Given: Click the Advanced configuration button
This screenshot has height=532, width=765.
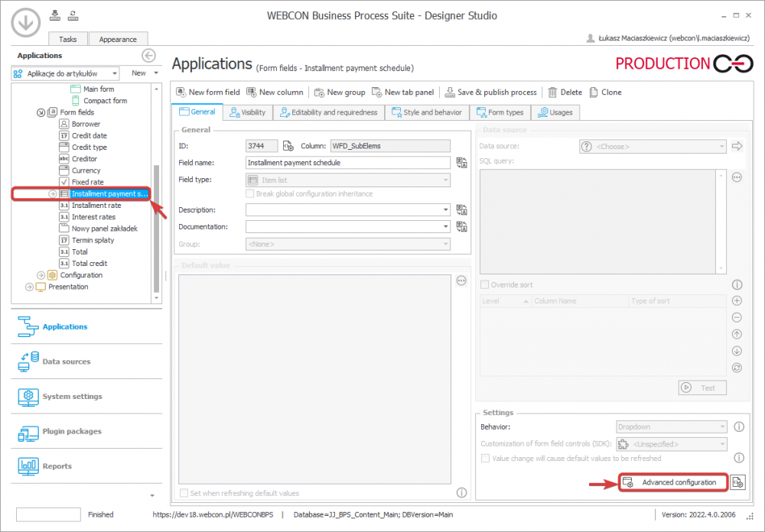Looking at the screenshot, I should pyautogui.click(x=673, y=482).
